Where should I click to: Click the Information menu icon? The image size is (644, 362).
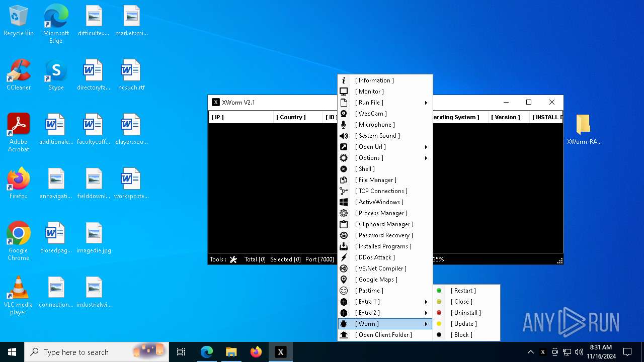(x=344, y=80)
